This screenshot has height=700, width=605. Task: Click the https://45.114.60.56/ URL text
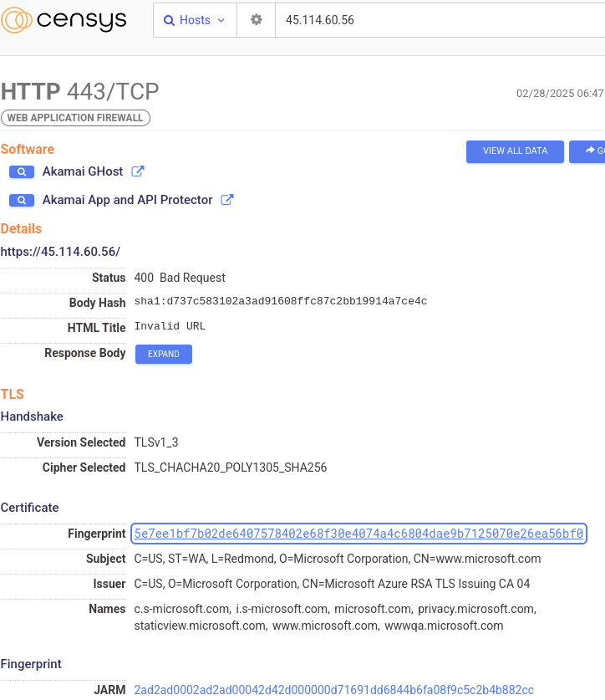click(x=60, y=251)
